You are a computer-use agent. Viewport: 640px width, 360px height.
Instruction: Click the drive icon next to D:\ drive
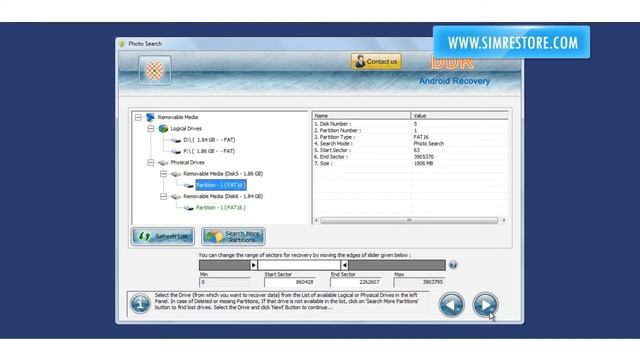(x=176, y=140)
